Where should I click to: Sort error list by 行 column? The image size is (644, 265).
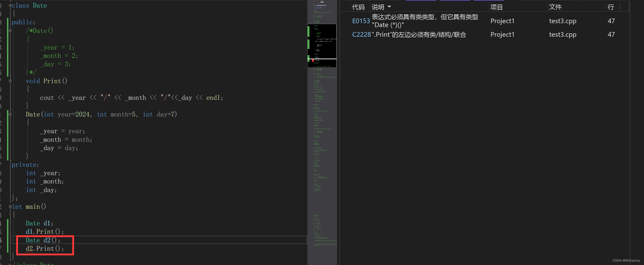coord(611,7)
